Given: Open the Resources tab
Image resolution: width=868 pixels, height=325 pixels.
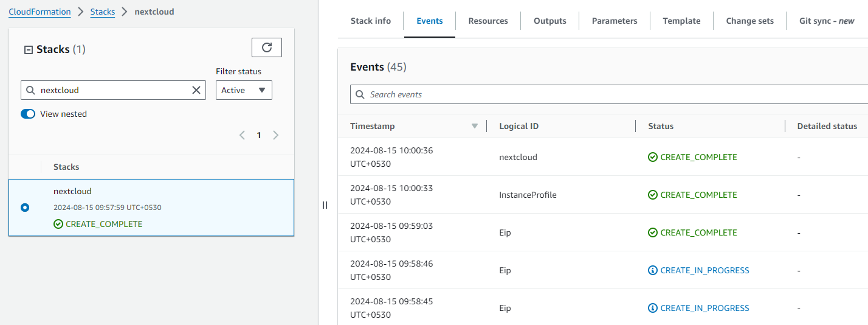Looking at the screenshot, I should click(x=488, y=21).
